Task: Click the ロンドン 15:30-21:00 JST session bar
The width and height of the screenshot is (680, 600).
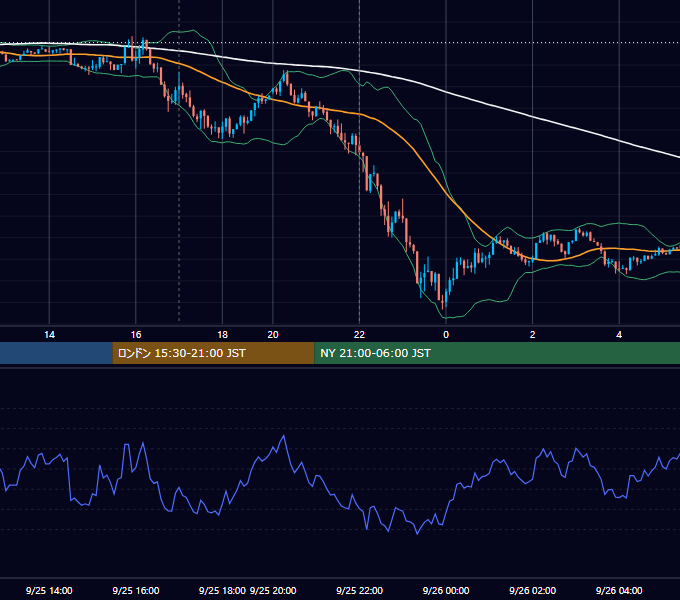Action: click(213, 353)
